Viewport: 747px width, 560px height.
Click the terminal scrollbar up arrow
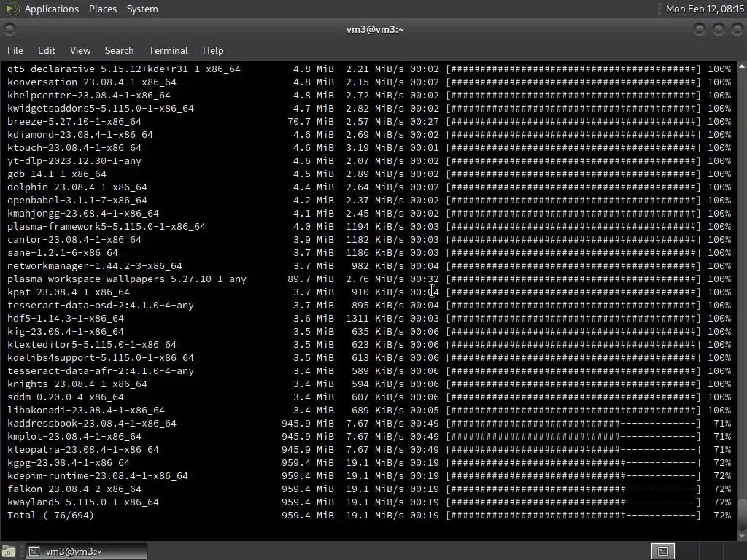tap(742, 66)
